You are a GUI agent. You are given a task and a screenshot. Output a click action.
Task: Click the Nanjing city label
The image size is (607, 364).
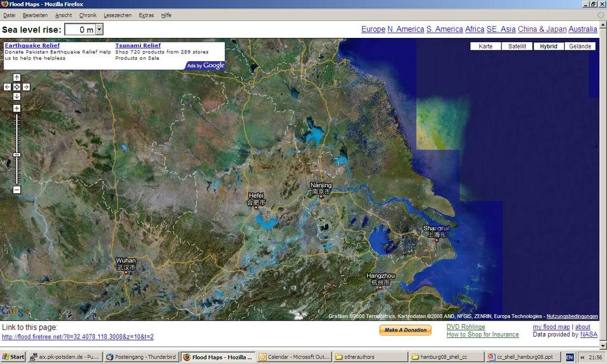click(x=321, y=189)
